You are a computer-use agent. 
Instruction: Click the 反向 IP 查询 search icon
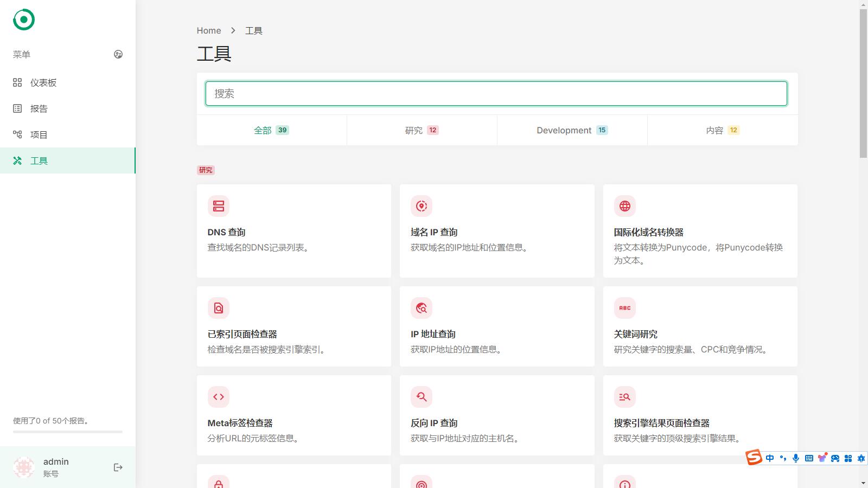click(422, 397)
